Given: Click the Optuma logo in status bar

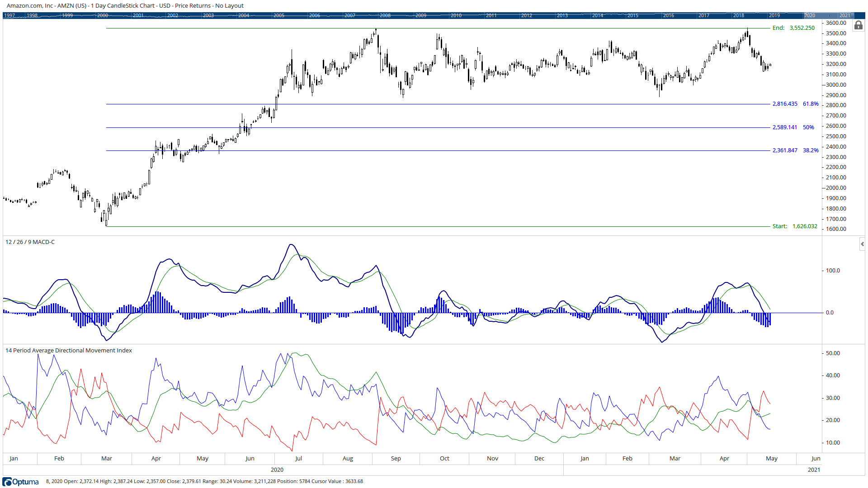Looking at the screenshot, I should (x=21, y=482).
